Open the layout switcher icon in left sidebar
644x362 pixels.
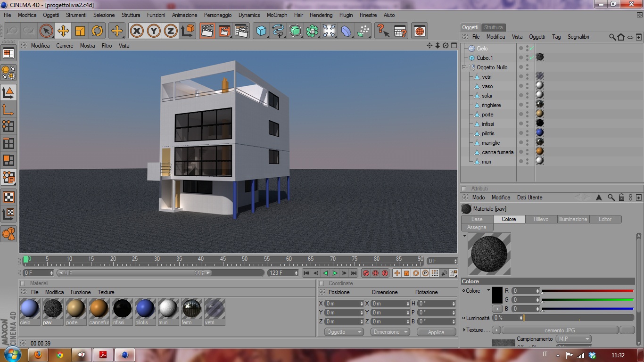point(8,54)
